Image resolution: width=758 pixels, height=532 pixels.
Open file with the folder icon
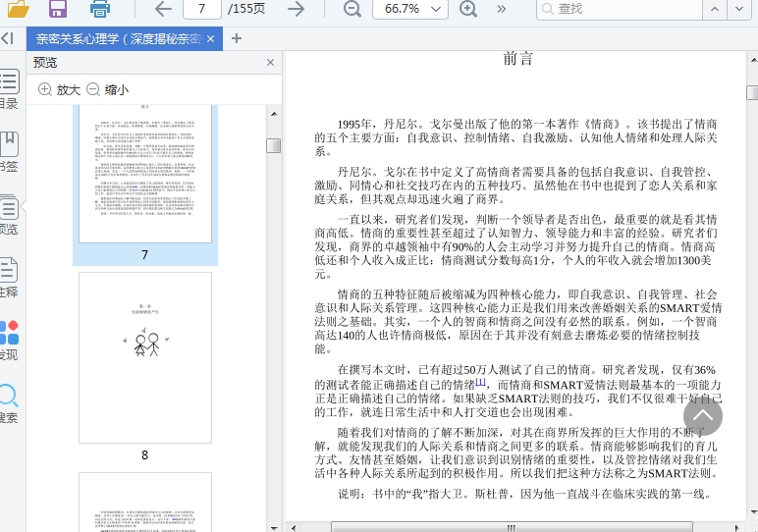(x=18, y=9)
